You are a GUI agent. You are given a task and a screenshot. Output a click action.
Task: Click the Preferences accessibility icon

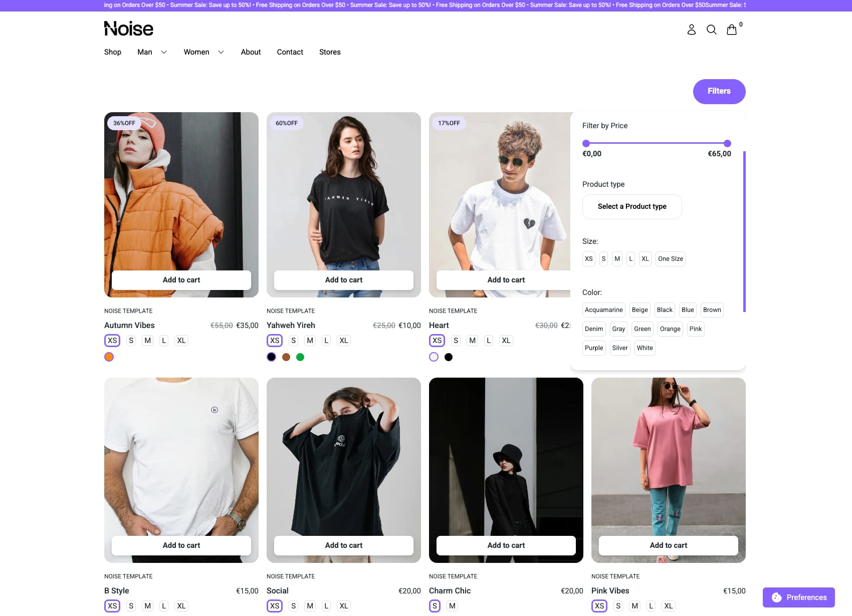pos(776,597)
